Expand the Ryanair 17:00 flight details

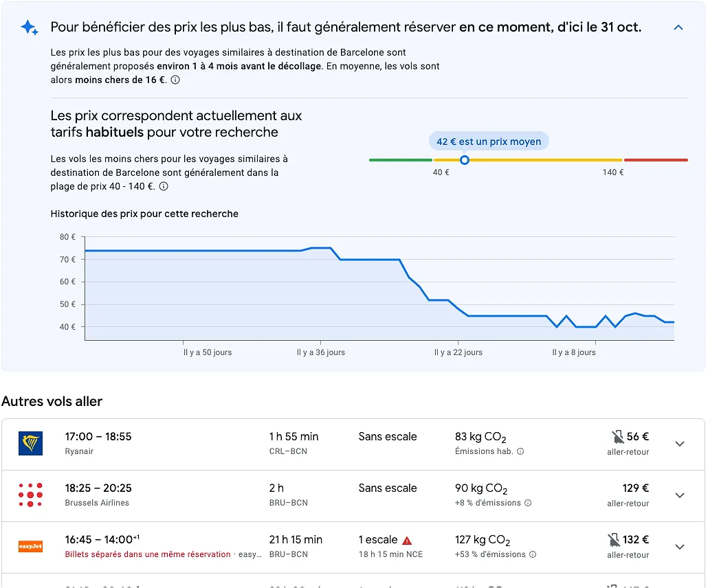(x=680, y=444)
